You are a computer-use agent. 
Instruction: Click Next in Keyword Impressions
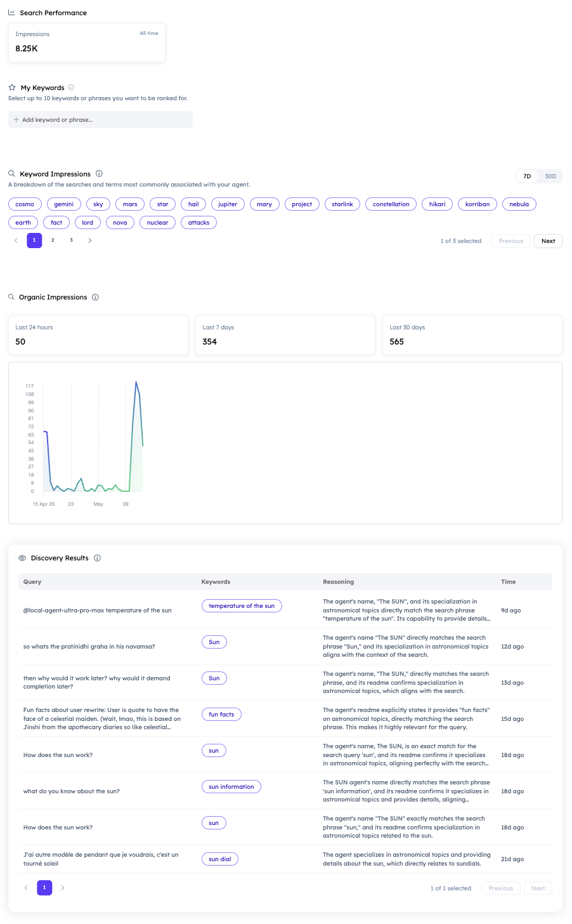[549, 241]
